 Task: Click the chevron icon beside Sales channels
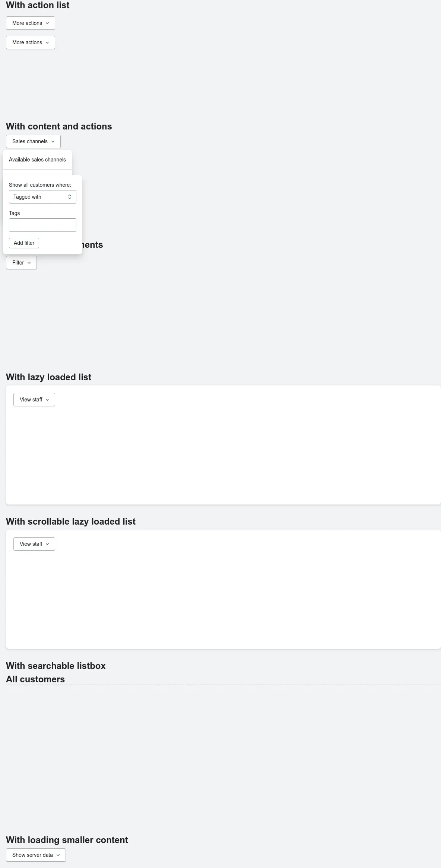click(53, 141)
